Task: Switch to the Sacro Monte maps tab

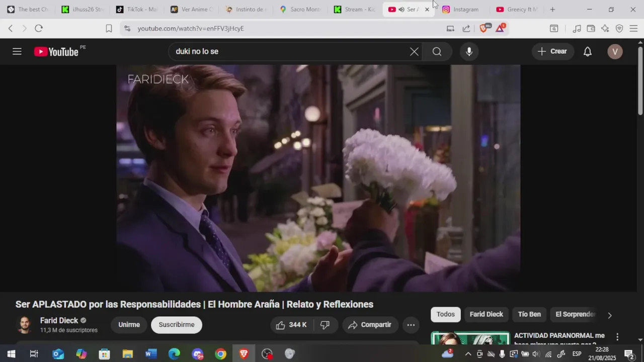Action: 300,10
